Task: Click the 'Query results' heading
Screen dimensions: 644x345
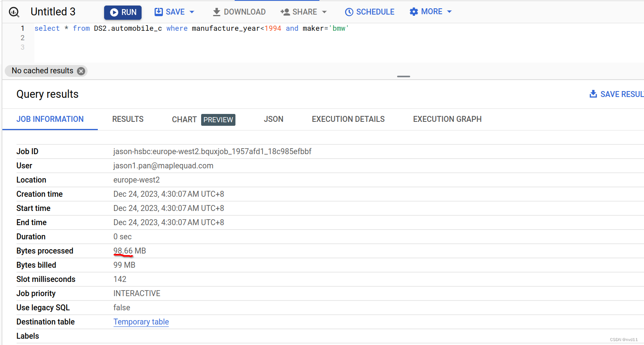Action: click(47, 94)
